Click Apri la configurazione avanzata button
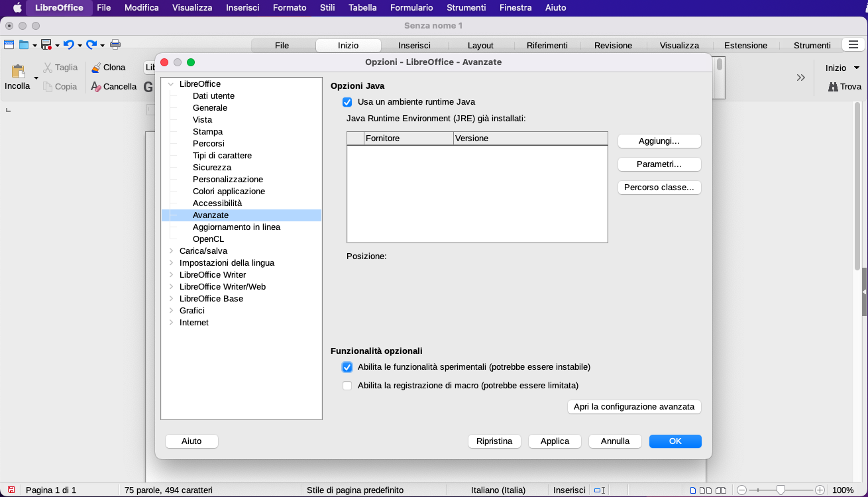The width and height of the screenshot is (868, 497). click(x=633, y=407)
